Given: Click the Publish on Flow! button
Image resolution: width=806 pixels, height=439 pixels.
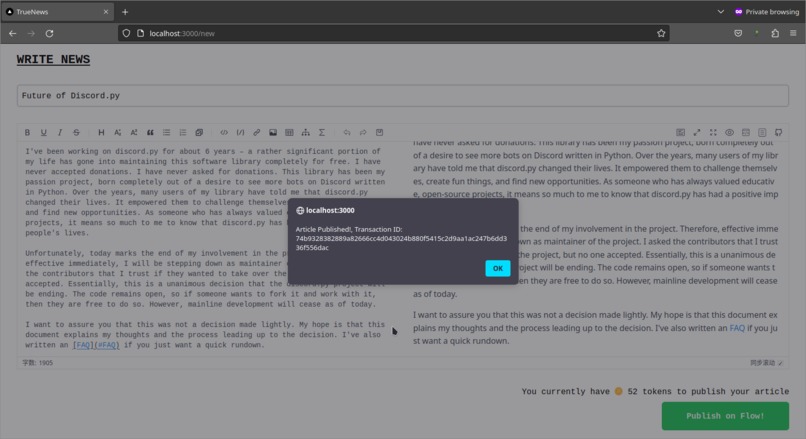Looking at the screenshot, I should 725,416.
